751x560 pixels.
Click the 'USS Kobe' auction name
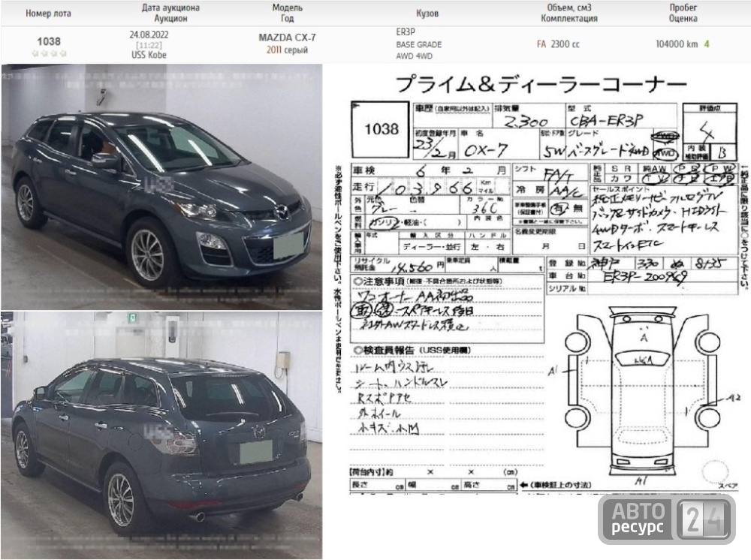coord(149,55)
